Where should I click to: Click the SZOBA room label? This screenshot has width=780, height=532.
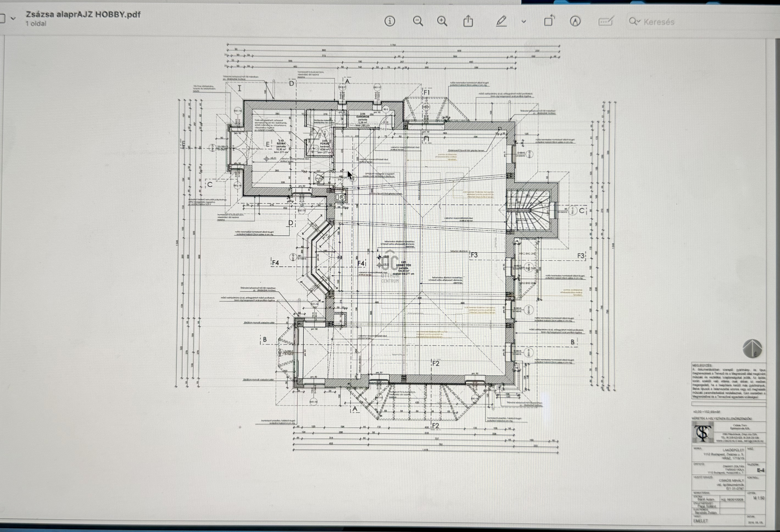[281, 143]
